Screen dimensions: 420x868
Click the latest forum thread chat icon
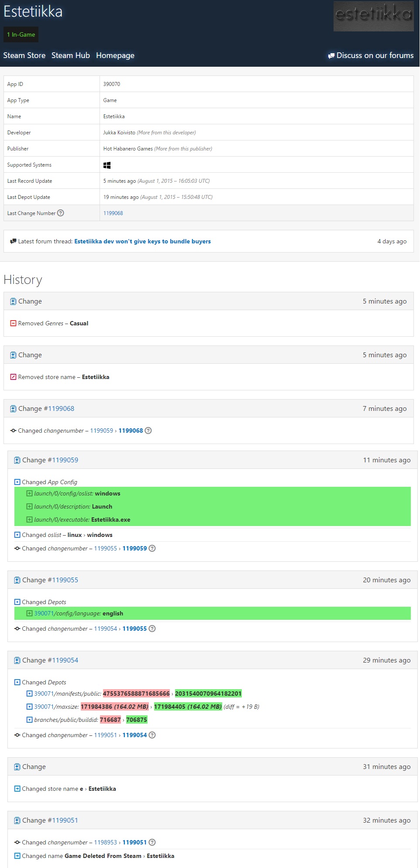click(x=14, y=241)
